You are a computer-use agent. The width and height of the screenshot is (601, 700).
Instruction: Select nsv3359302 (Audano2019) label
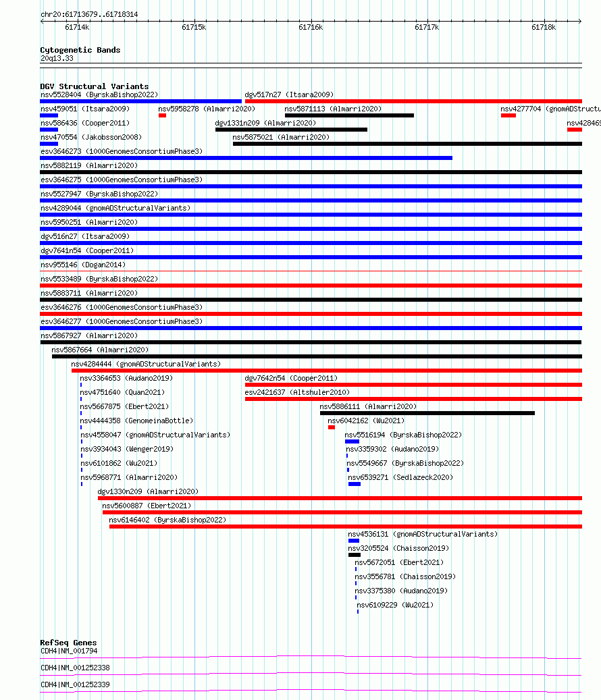coord(392,449)
